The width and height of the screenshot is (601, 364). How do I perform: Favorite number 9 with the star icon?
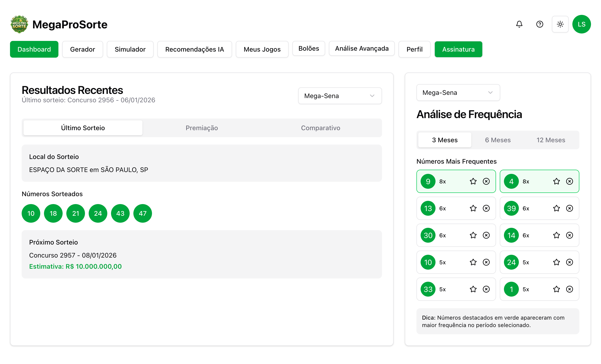(473, 181)
